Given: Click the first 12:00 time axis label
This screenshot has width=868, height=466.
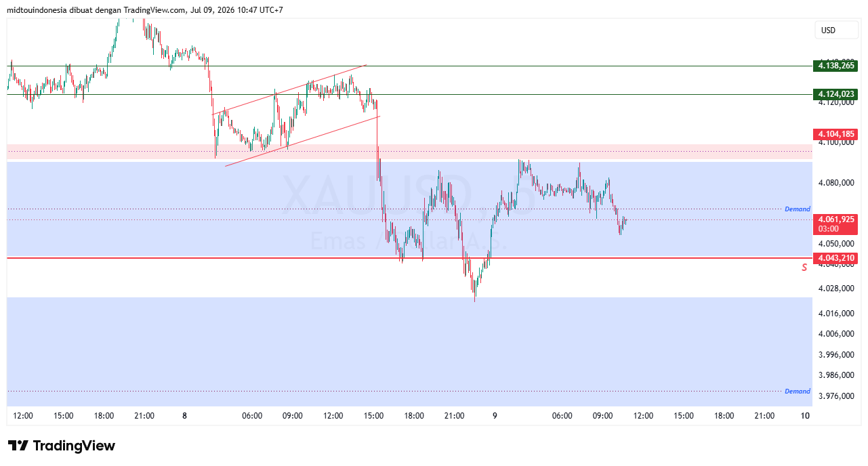Looking at the screenshot, I should tap(23, 416).
